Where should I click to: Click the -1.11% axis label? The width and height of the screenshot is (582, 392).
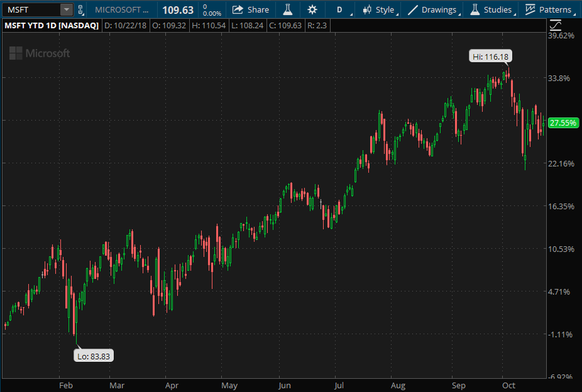(x=560, y=335)
